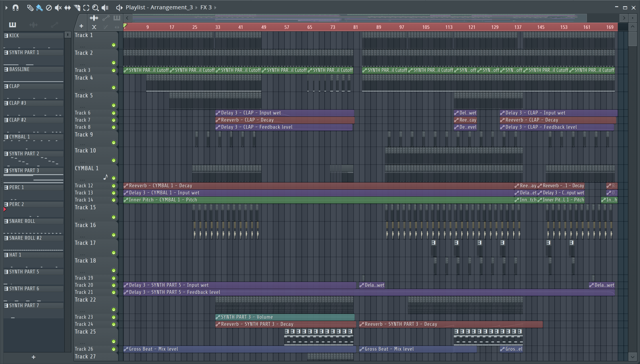Select the Mute tool

pyautogui.click(x=58, y=8)
